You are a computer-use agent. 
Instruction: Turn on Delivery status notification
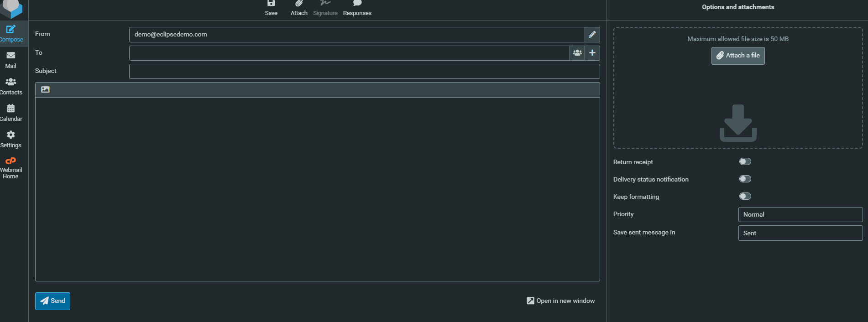point(745,179)
